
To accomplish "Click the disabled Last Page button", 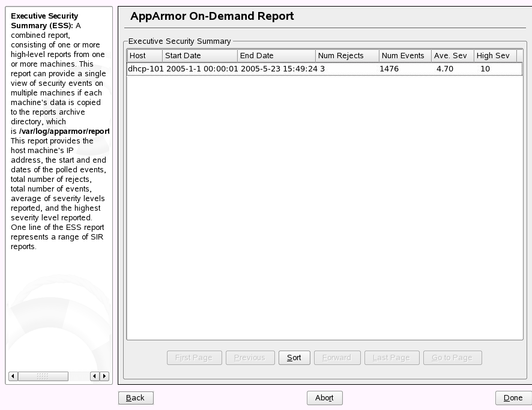I will tap(391, 357).
